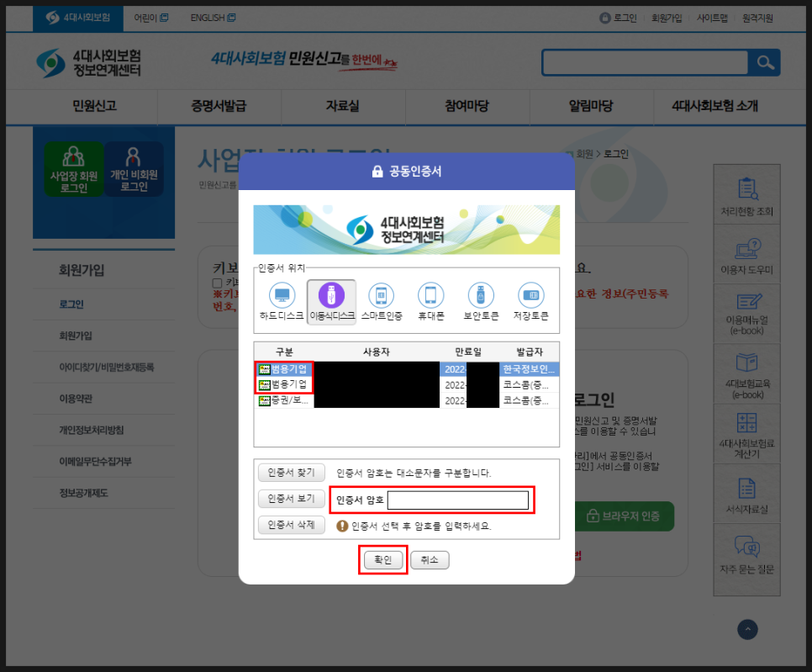Click the 만료일 column header
The height and width of the screenshot is (672, 812).
[x=468, y=352]
